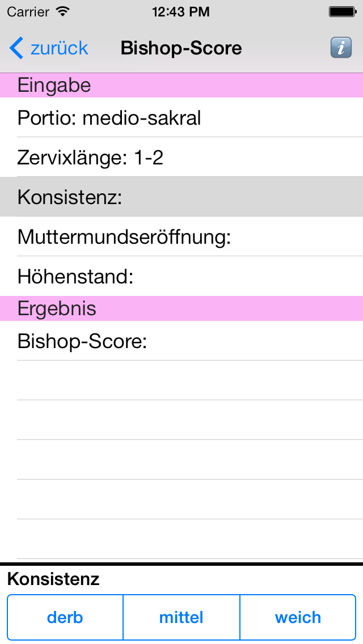Open the Zervixlänge selection row
The image size is (363, 644).
point(181,158)
